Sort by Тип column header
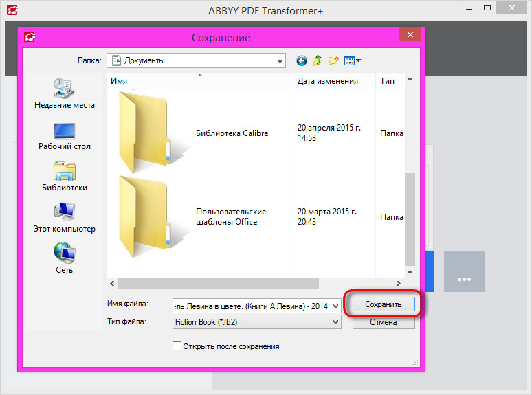 click(390, 81)
